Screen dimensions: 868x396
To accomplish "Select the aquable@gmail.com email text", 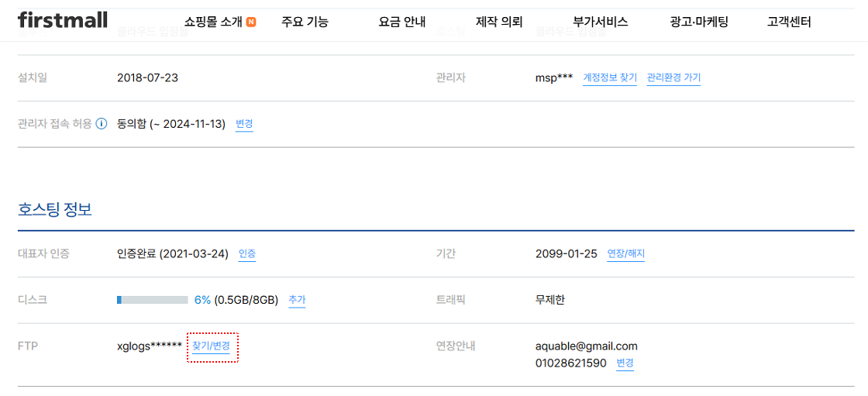I will (587, 346).
